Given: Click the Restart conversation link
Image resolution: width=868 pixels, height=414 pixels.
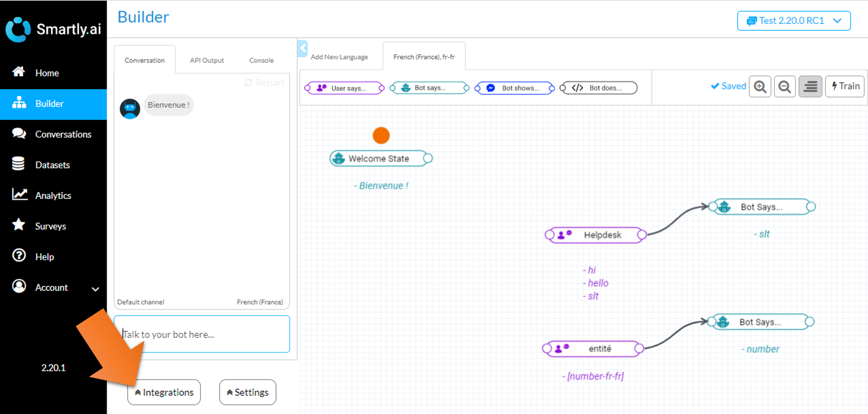Looking at the screenshot, I should point(265,83).
